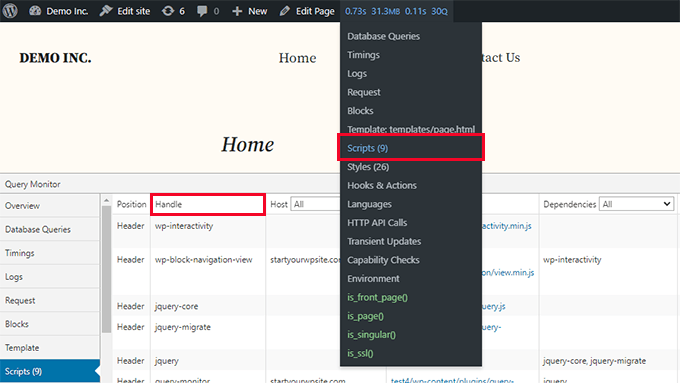Select Environment menu entry
The height and width of the screenshot is (383, 680).
[373, 278]
